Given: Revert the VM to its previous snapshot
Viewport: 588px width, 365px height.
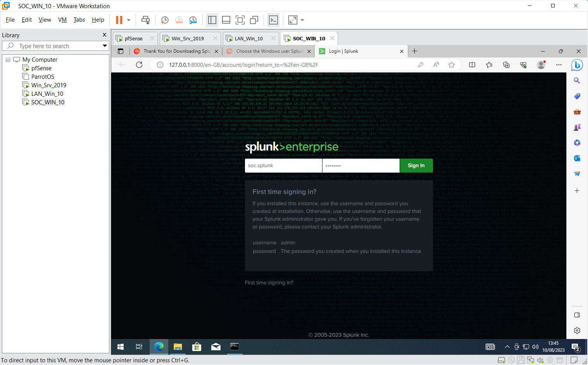Looking at the screenshot, I should (x=179, y=20).
